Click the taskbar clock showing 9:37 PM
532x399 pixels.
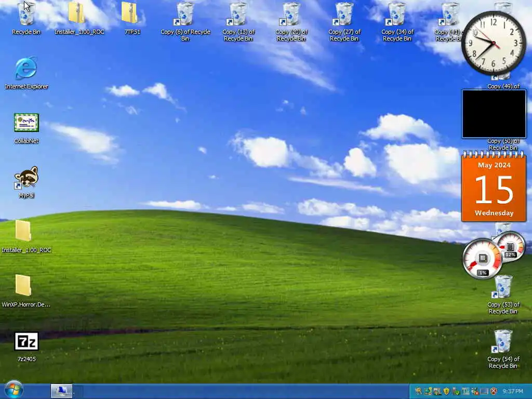513,391
